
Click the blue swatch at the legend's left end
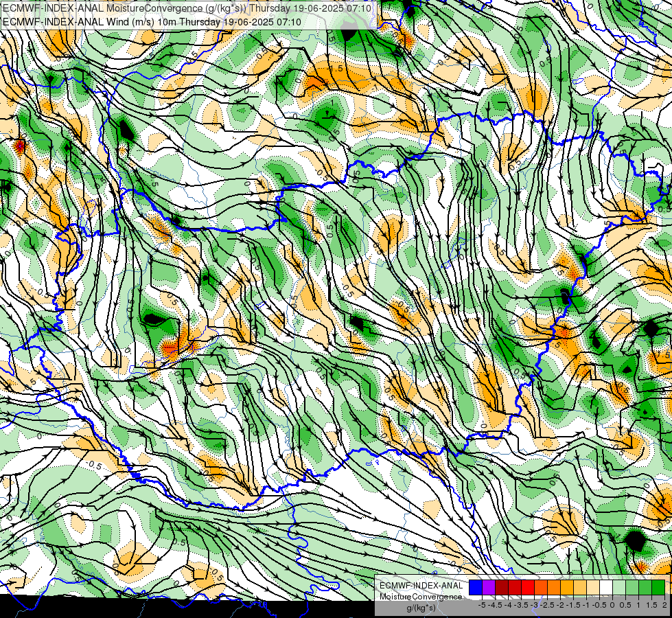(x=476, y=587)
